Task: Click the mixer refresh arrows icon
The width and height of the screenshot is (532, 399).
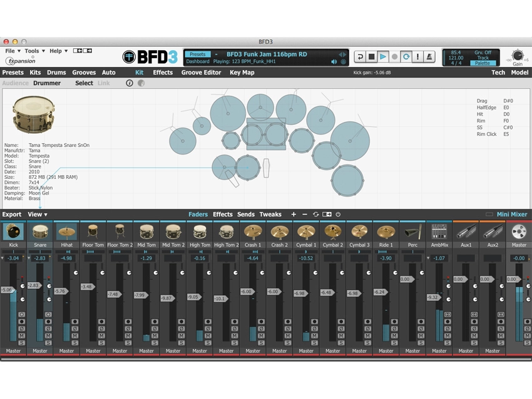Action: (316, 215)
